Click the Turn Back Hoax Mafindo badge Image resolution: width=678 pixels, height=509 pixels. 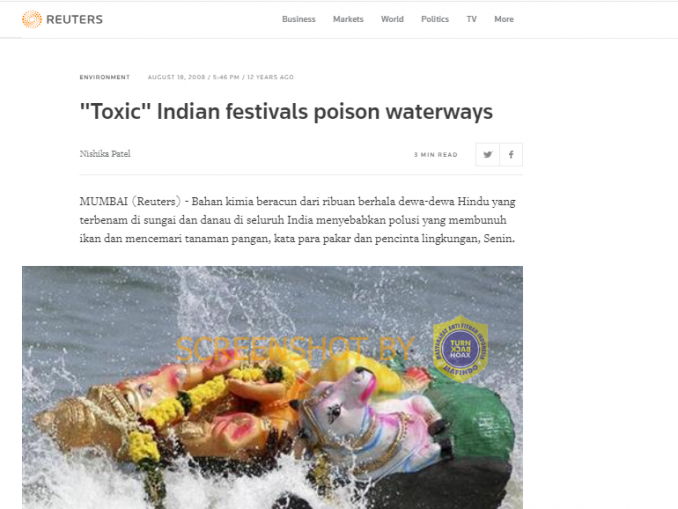[x=461, y=349]
